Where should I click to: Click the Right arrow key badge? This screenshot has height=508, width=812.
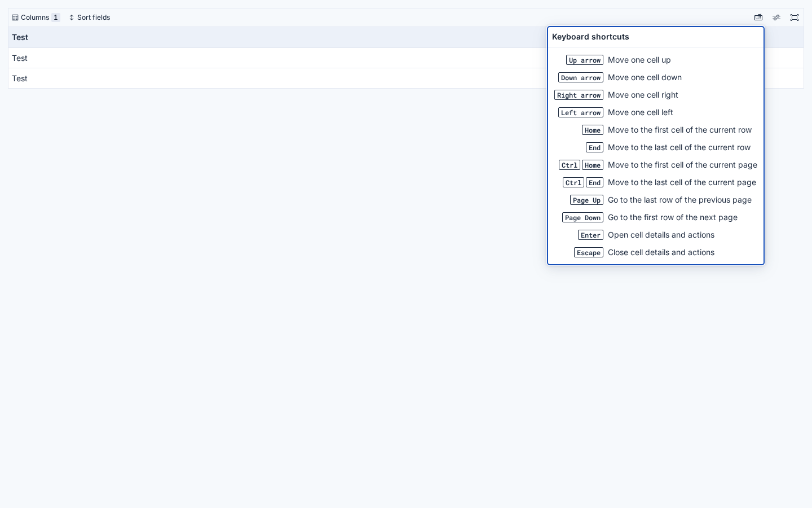coord(579,95)
